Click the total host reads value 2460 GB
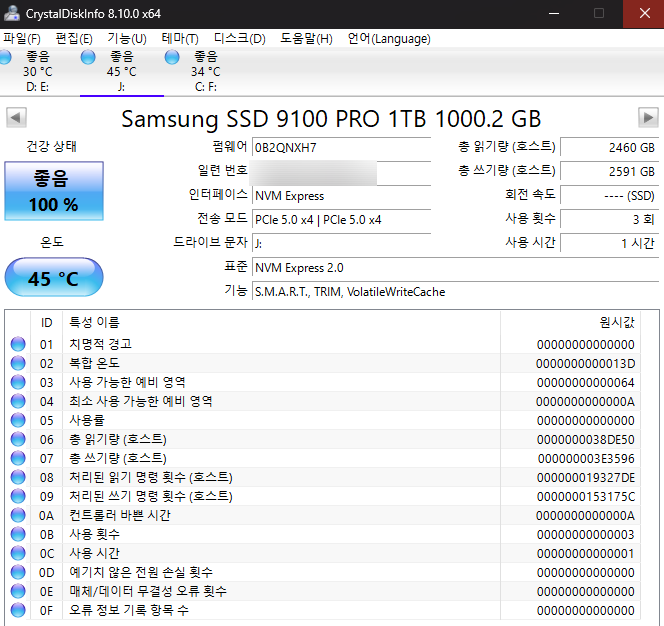This screenshot has width=664, height=626. 609,147
